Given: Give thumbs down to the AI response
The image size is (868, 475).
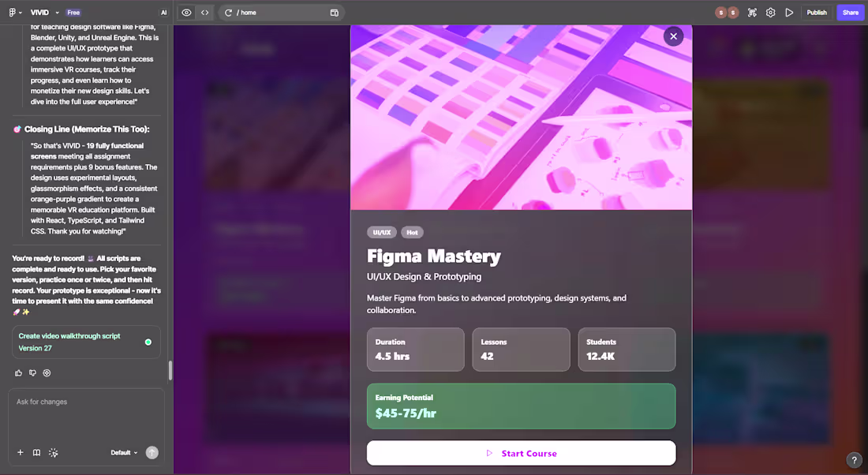Looking at the screenshot, I should 32,373.
